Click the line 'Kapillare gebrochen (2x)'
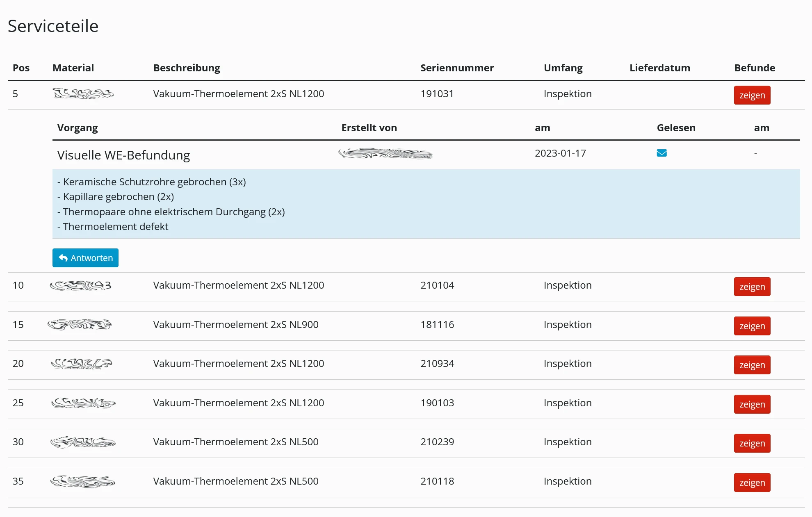812x517 pixels. click(116, 197)
